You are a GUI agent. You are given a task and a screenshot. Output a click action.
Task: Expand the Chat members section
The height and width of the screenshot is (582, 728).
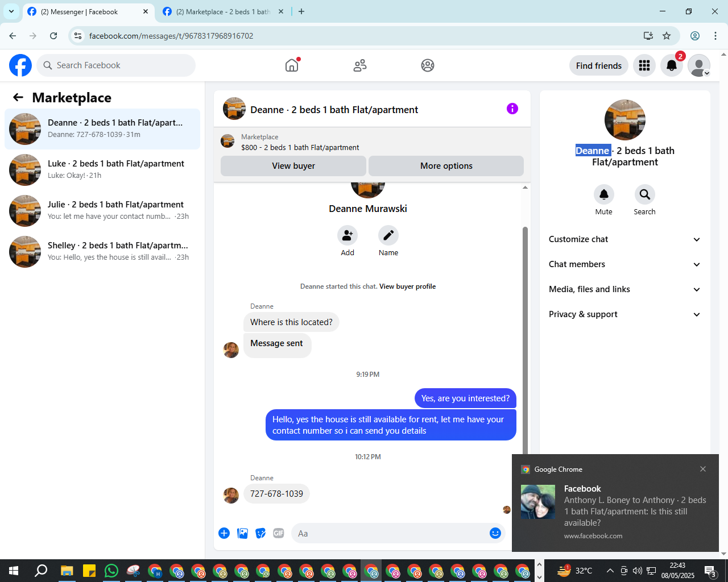(624, 264)
